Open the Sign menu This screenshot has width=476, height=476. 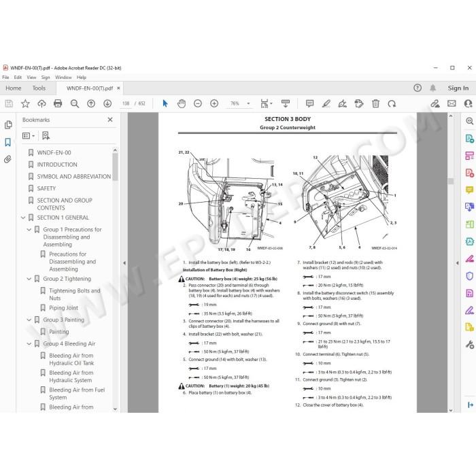point(46,78)
